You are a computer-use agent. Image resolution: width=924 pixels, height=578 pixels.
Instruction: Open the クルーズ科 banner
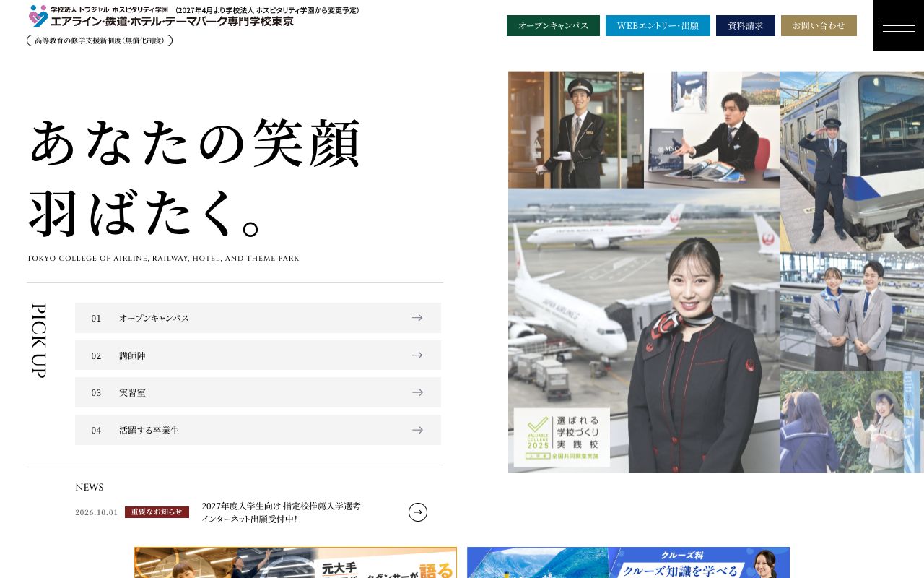(628, 563)
